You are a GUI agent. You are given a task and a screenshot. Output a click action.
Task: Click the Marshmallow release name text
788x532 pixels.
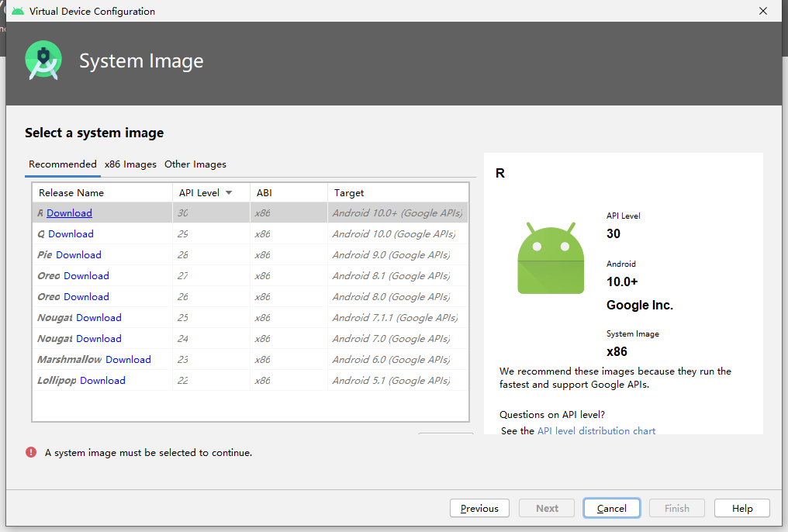pyautogui.click(x=69, y=360)
